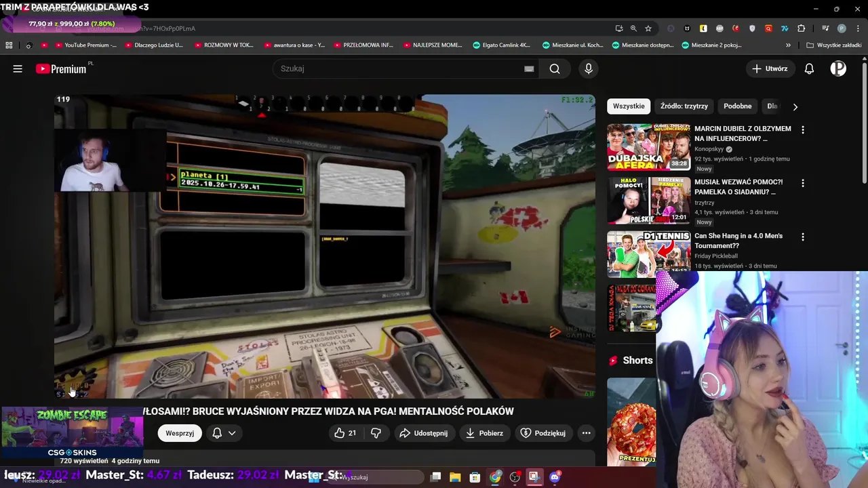The height and width of the screenshot is (488, 868).
Task: Bookmark this page with star icon
Action: point(648,28)
